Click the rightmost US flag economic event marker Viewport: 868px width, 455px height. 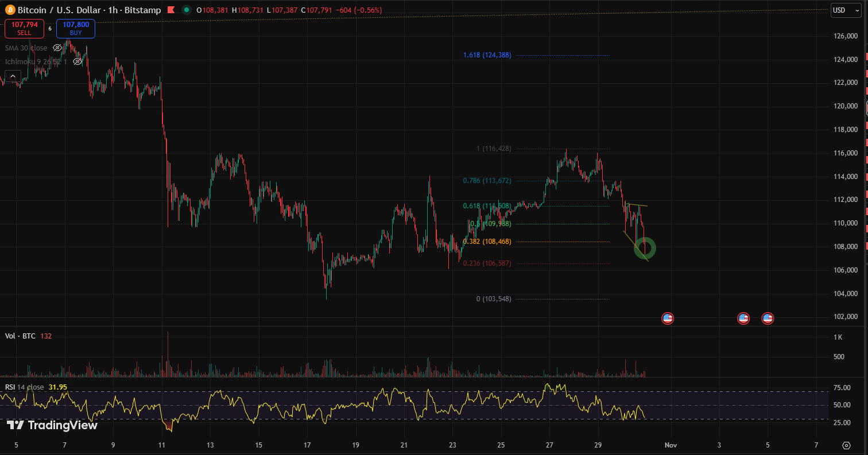768,318
